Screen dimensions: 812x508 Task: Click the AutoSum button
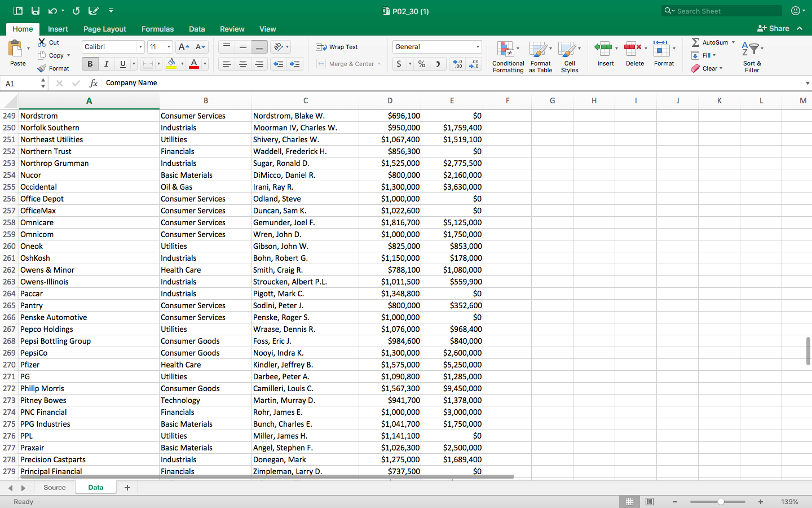(x=709, y=42)
